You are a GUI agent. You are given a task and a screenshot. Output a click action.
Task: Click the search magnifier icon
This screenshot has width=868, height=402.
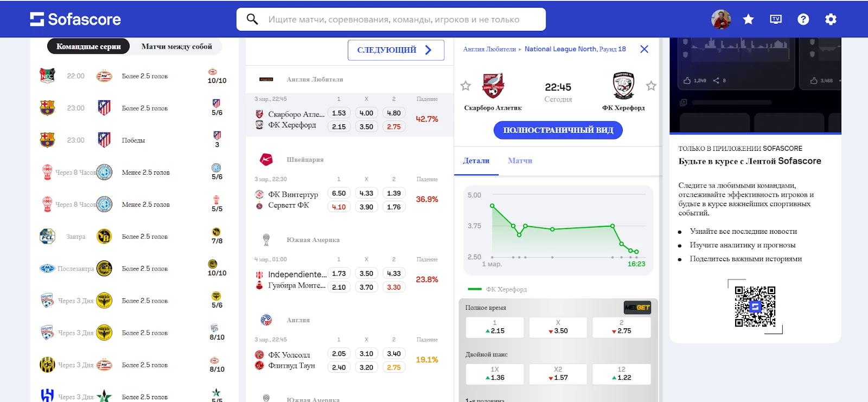point(252,20)
